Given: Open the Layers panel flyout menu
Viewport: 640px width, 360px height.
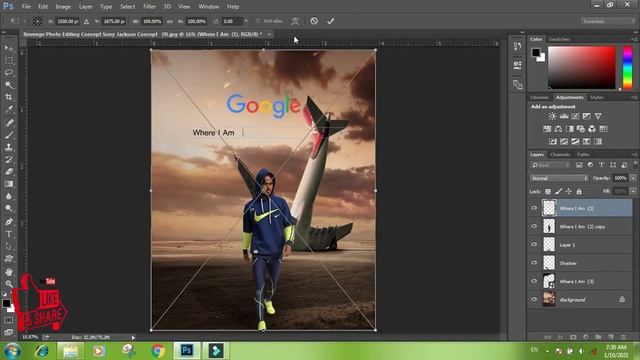Looking at the screenshot, I should coord(634,155).
